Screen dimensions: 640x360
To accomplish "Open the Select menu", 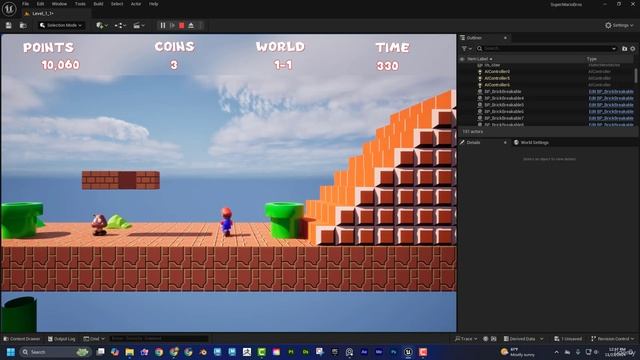I will (x=117, y=4).
